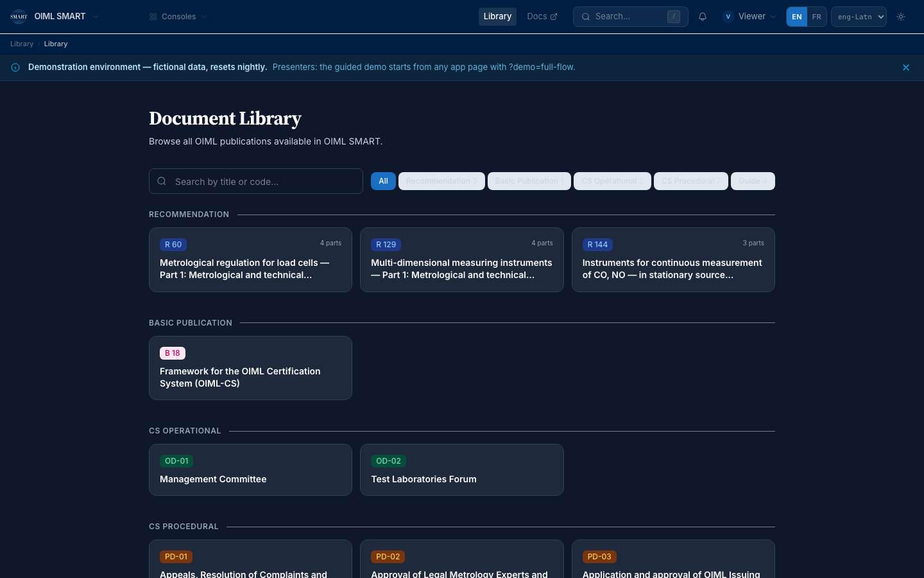Viewport: 924px width, 578px height.
Task: Switch language to FR
Action: click(816, 17)
